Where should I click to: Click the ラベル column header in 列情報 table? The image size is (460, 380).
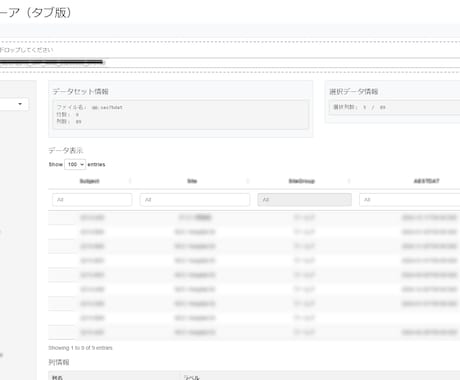tap(192, 377)
